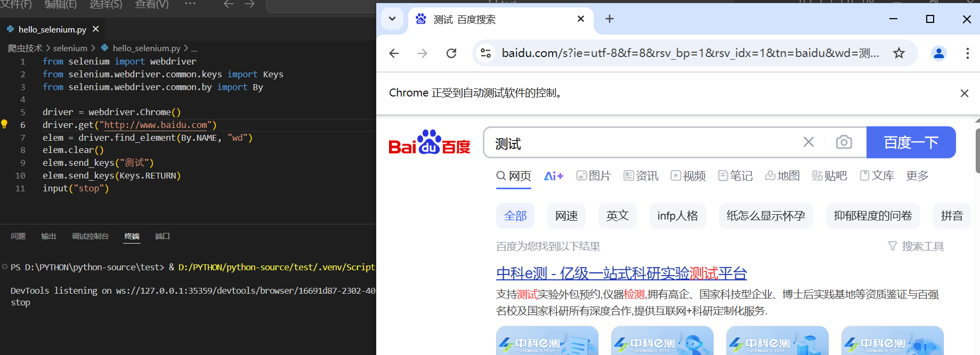Screen dimensions: 980x355
Task: Open Baidu image search camera icon
Action: point(844,142)
